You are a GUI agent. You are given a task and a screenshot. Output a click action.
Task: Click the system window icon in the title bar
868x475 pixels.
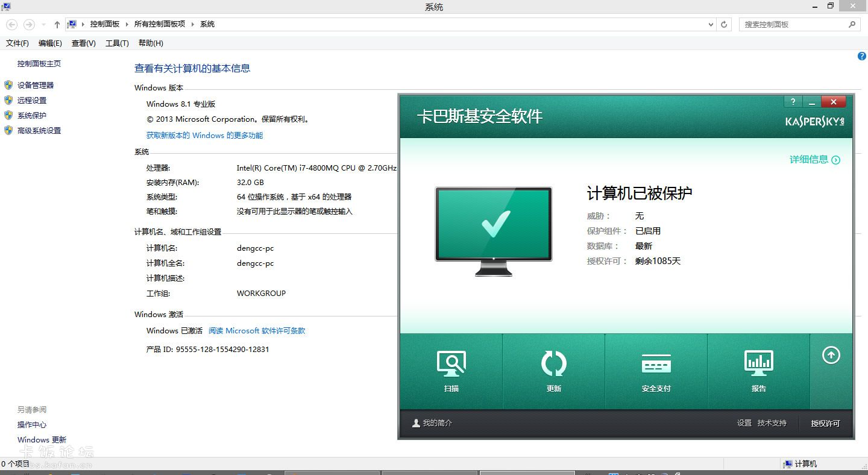(7, 6)
